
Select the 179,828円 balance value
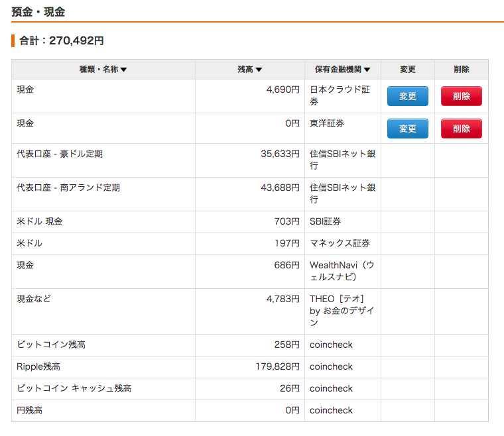(x=278, y=366)
